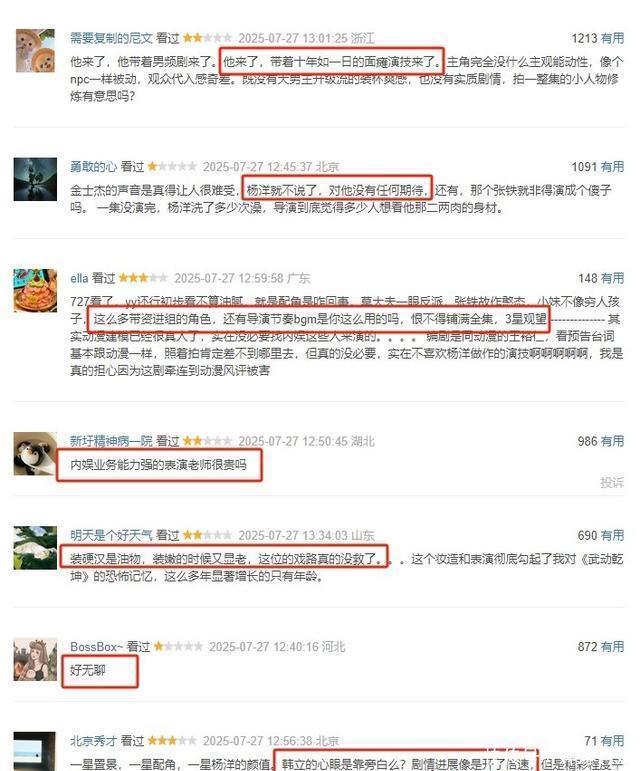Click avatar of 北京秀才
640x771 pixels.
tap(35, 751)
